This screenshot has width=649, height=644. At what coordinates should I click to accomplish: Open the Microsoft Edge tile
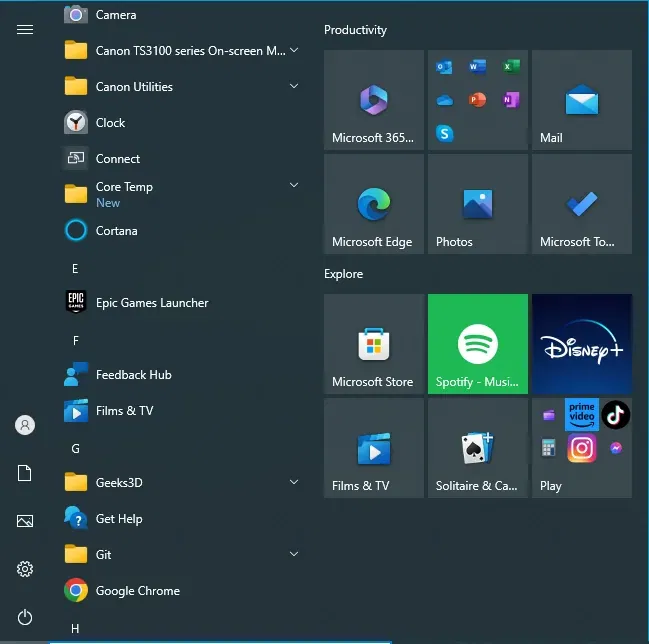click(x=374, y=204)
